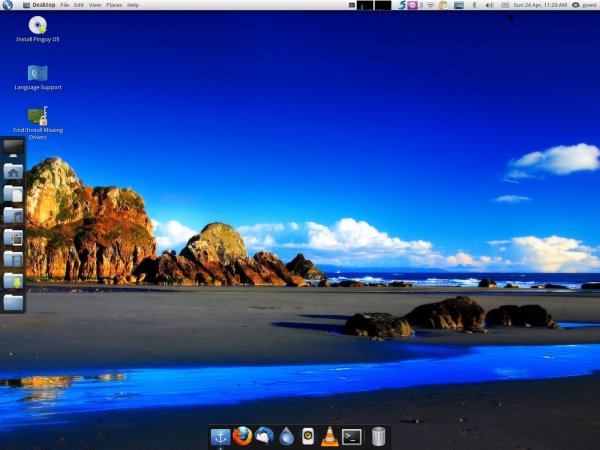Open Language Support desktop shortcut

38,73
